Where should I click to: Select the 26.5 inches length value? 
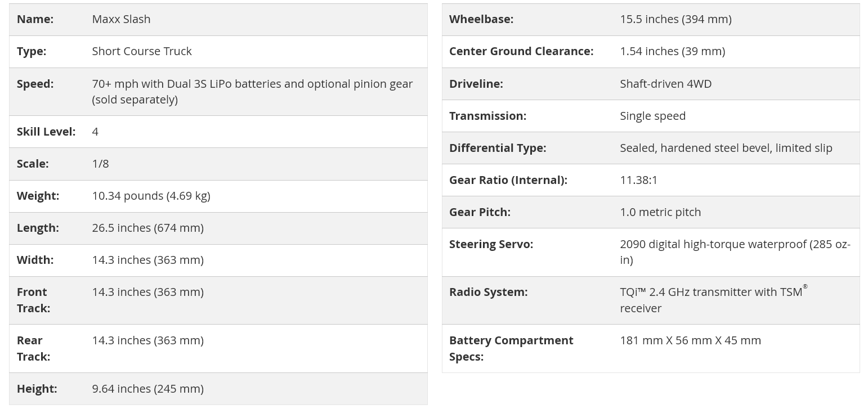pos(147,228)
